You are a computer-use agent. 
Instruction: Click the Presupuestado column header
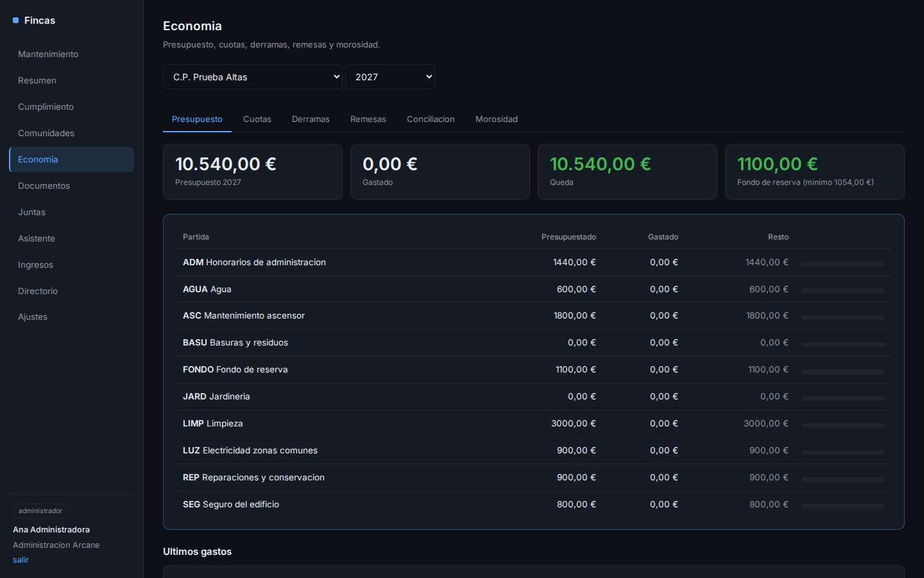(x=569, y=237)
